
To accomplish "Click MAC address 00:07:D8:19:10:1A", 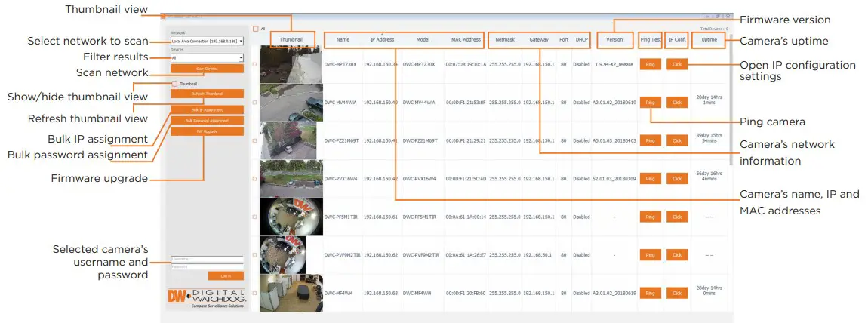I will [x=466, y=64].
